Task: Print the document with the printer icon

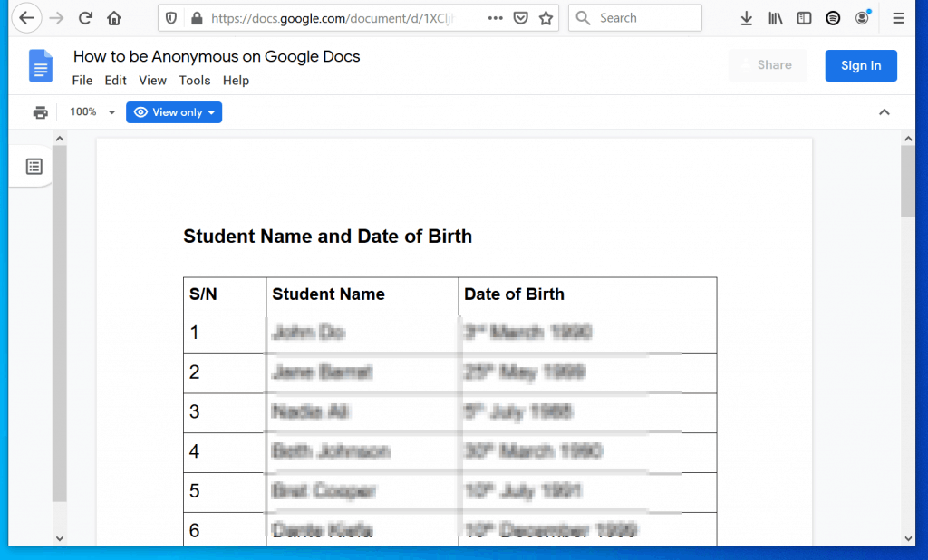Action: [40, 112]
